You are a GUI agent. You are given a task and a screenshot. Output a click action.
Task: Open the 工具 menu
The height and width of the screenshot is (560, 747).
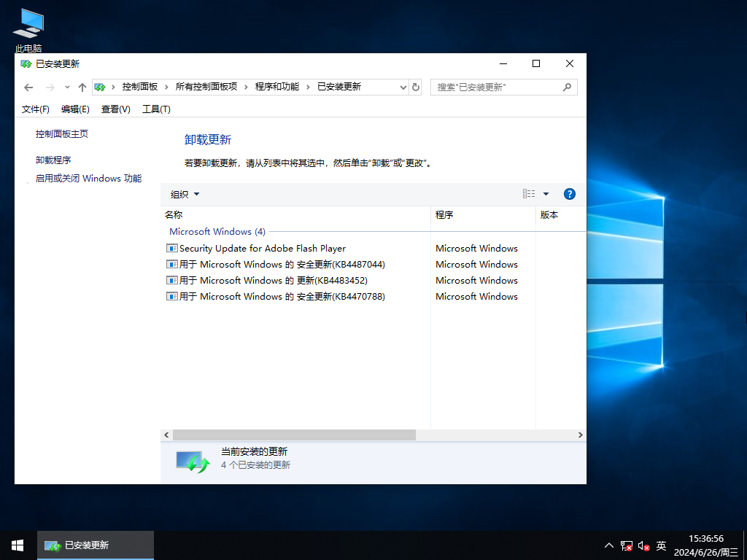pyautogui.click(x=155, y=109)
